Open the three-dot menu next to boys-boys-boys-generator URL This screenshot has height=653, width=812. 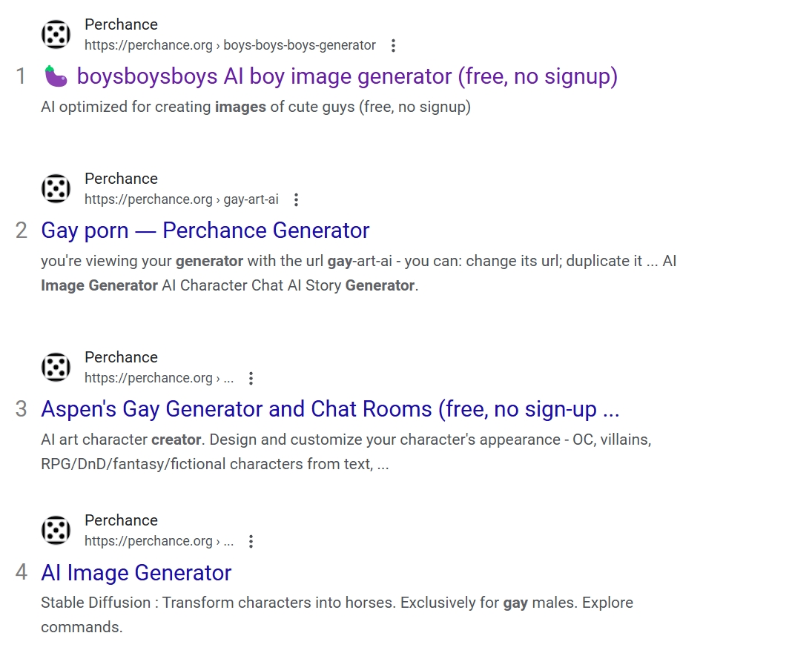click(x=394, y=45)
